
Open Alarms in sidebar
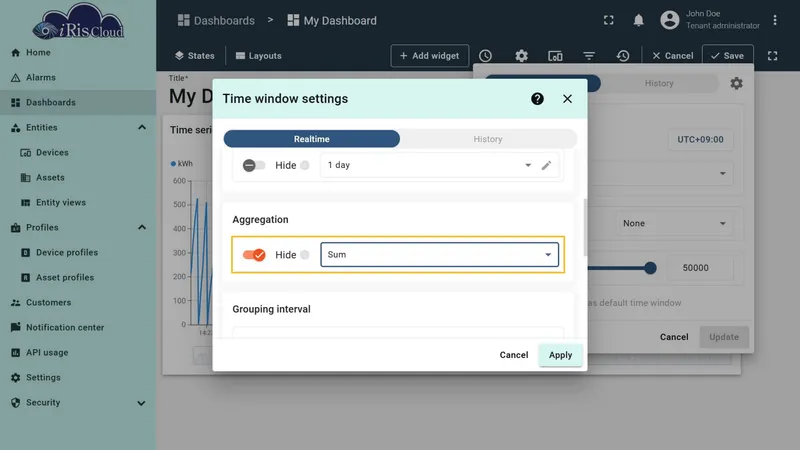pyautogui.click(x=78, y=78)
